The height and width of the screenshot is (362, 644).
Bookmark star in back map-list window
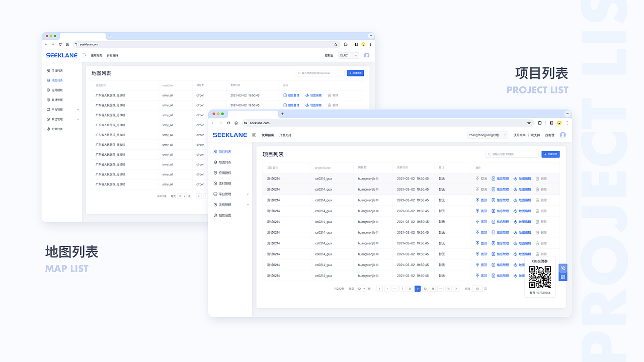pyautogui.click(x=336, y=44)
